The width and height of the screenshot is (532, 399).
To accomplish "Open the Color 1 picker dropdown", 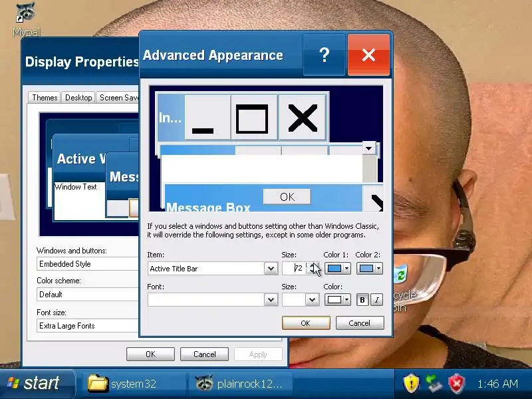I will coord(338,269).
